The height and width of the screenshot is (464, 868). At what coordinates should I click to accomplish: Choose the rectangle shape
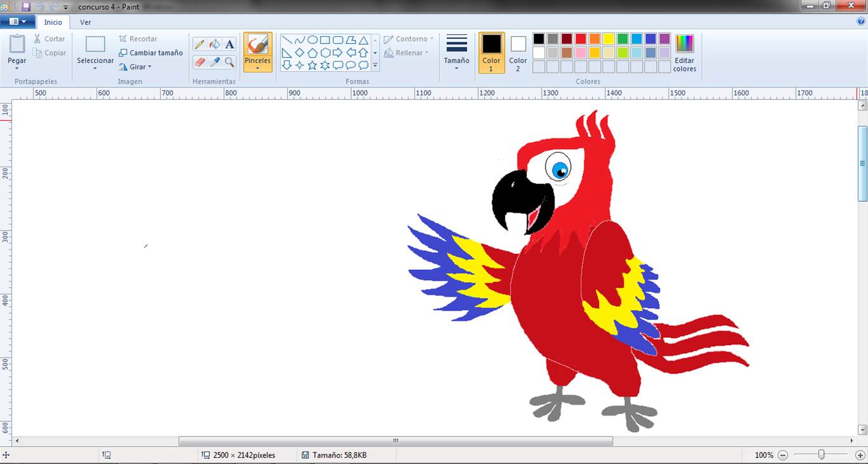point(325,39)
